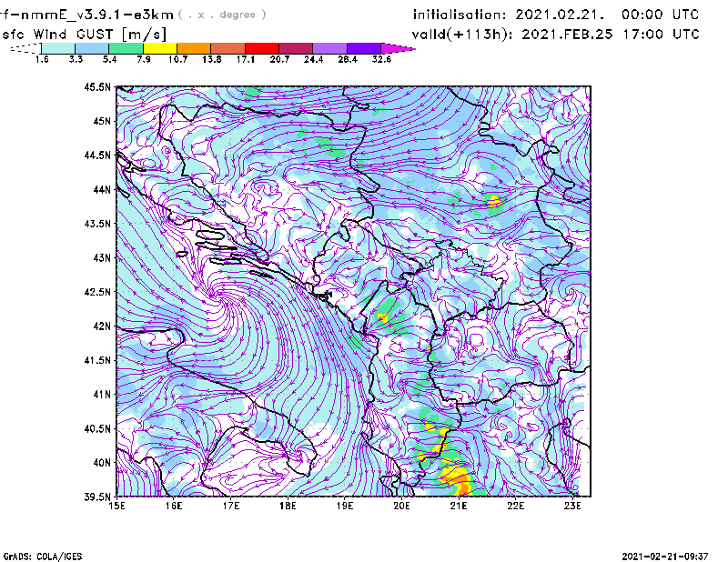Click the "43.5N" latitude label
728x562 pixels.
click(97, 224)
